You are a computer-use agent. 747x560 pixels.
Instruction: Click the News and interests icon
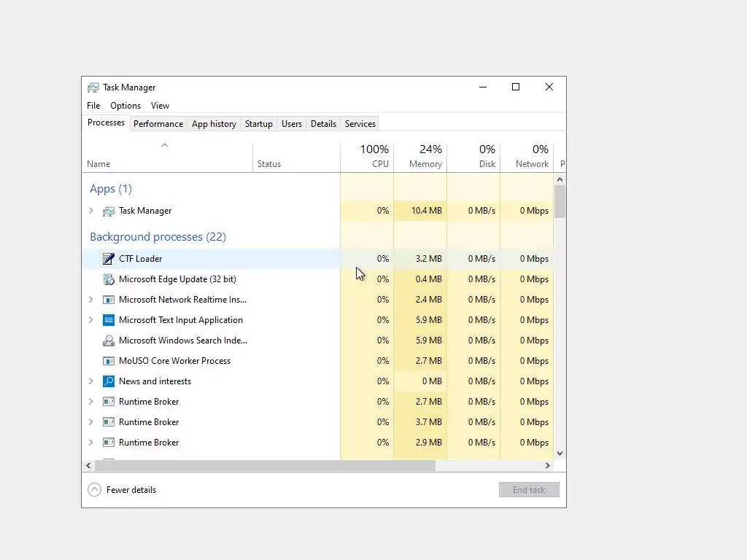(x=109, y=381)
